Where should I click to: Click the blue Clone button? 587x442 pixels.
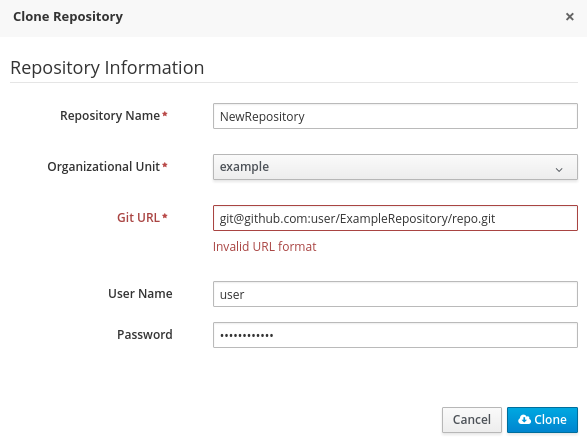[542, 420]
